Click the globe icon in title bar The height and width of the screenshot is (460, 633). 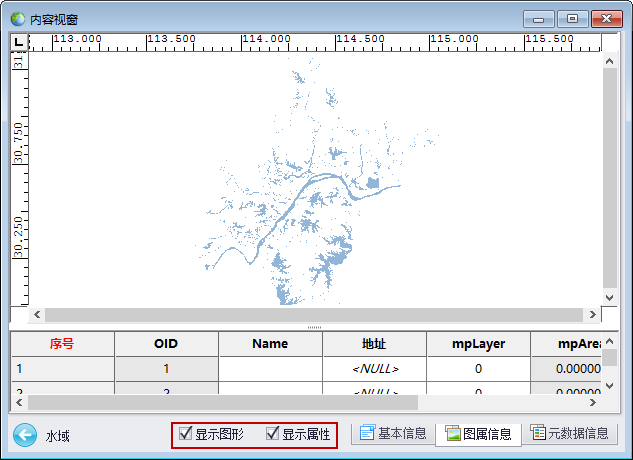[x=17, y=18]
